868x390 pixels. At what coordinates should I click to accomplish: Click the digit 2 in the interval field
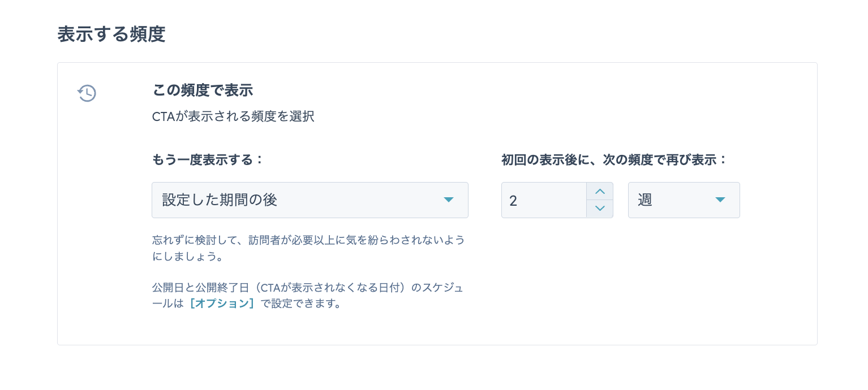point(513,201)
